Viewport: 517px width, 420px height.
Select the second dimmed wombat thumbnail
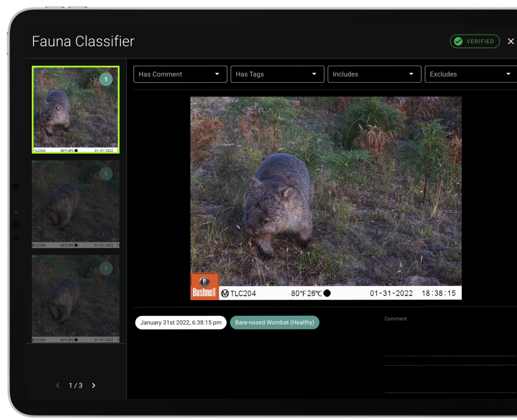[x=76, y=204]
